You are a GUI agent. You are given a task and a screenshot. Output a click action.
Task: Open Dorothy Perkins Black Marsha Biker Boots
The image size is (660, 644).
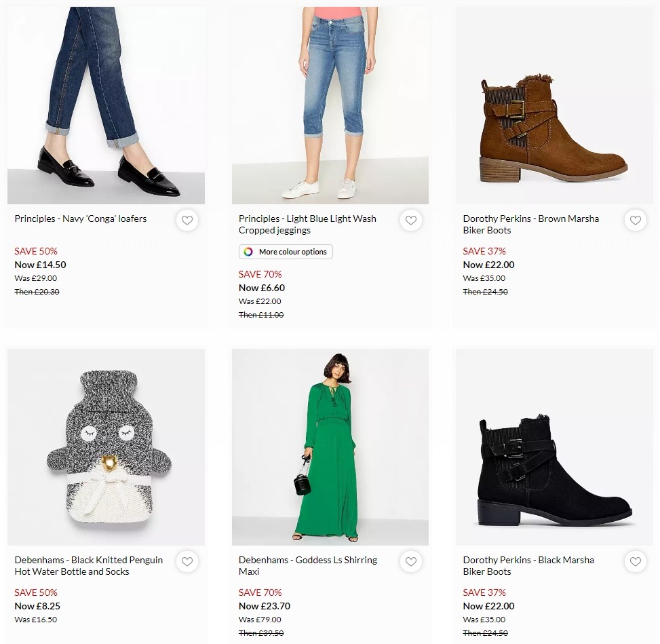[x=528, y=565]
